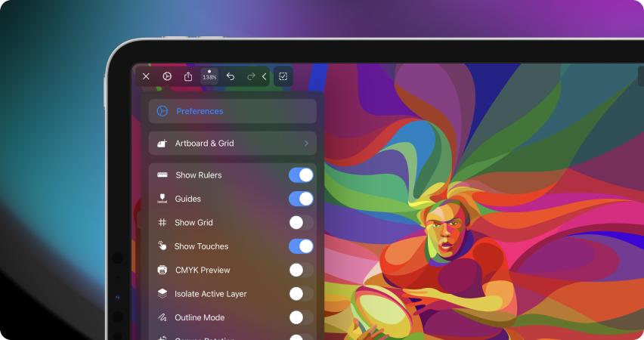Click the rugby player's face in artwork

[446, 230]
